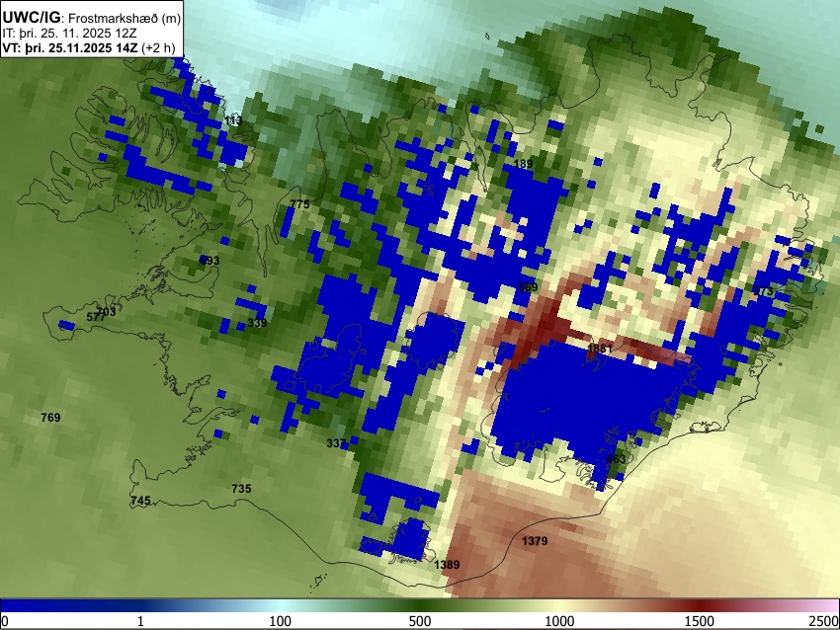Click the map value 339
The height and width of the screenshot is (630, 840).
pos(257,323)
